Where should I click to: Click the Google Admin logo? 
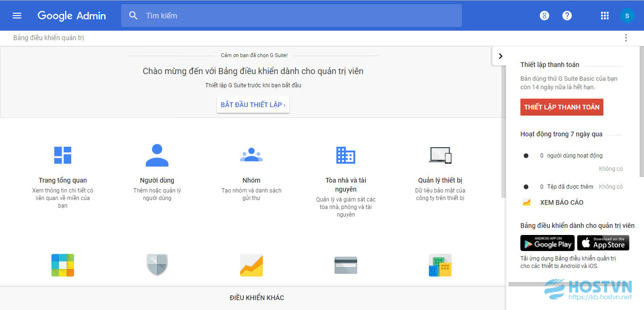(x=72, y=16)
